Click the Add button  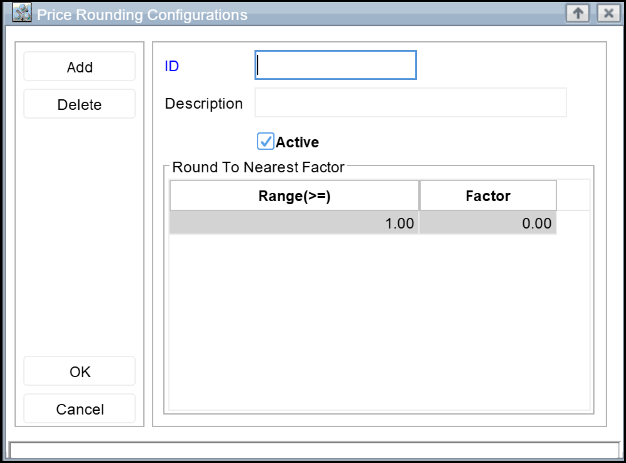coord(79,67)
